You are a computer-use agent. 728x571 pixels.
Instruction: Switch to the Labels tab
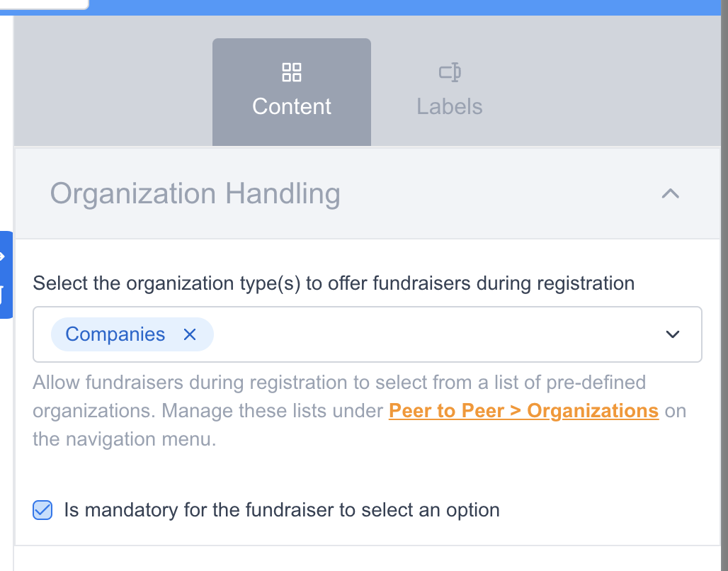click(450, 93)
